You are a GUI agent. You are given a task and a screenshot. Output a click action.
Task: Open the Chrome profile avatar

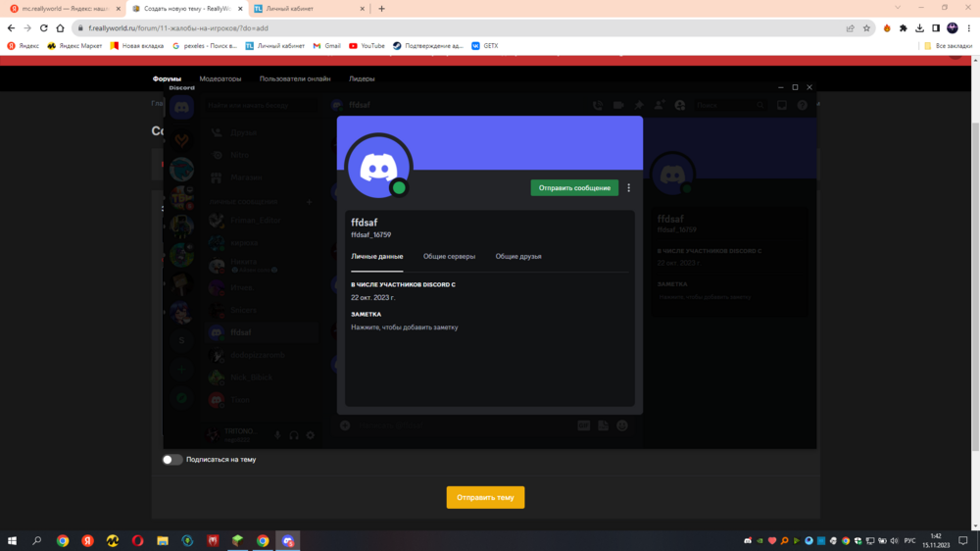pos(952,28)
